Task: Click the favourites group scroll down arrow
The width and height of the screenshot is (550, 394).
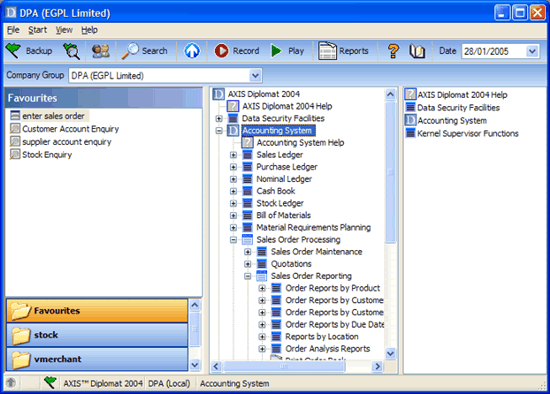Action: click(195, 365)
